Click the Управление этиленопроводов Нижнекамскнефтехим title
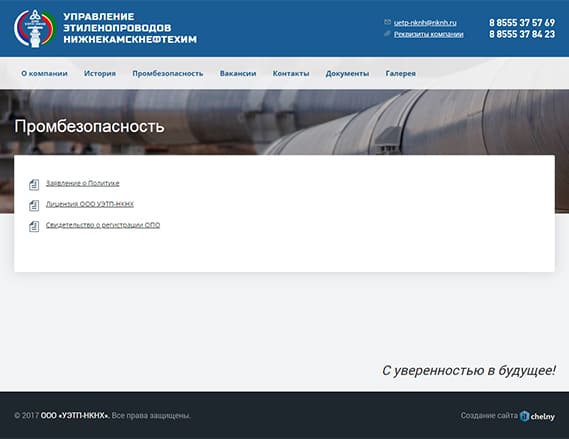569x439 pixels. click(130, 28)
